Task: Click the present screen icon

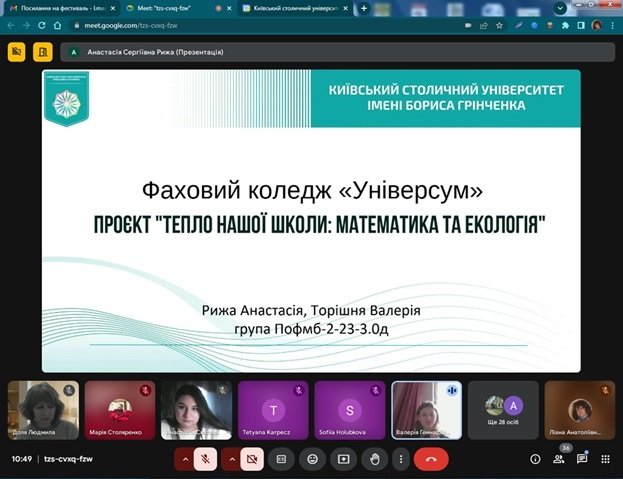Action: tap(344, 459)
